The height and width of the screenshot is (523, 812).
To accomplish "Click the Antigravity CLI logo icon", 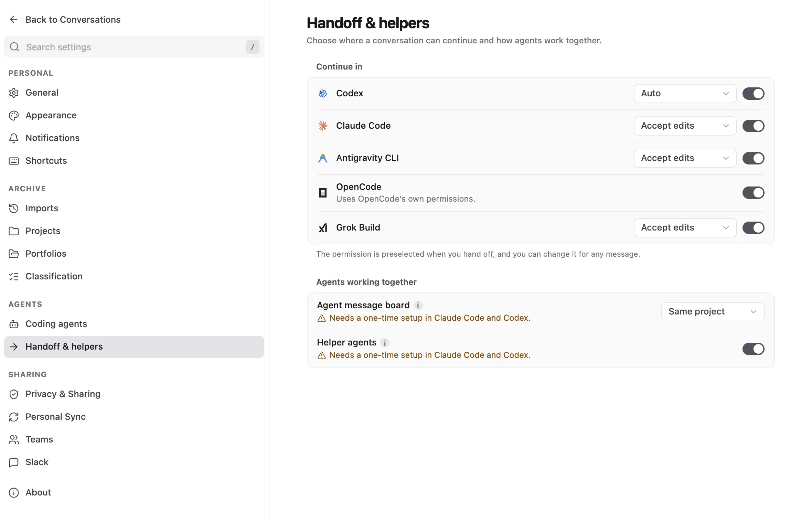I will pos(323,158).
